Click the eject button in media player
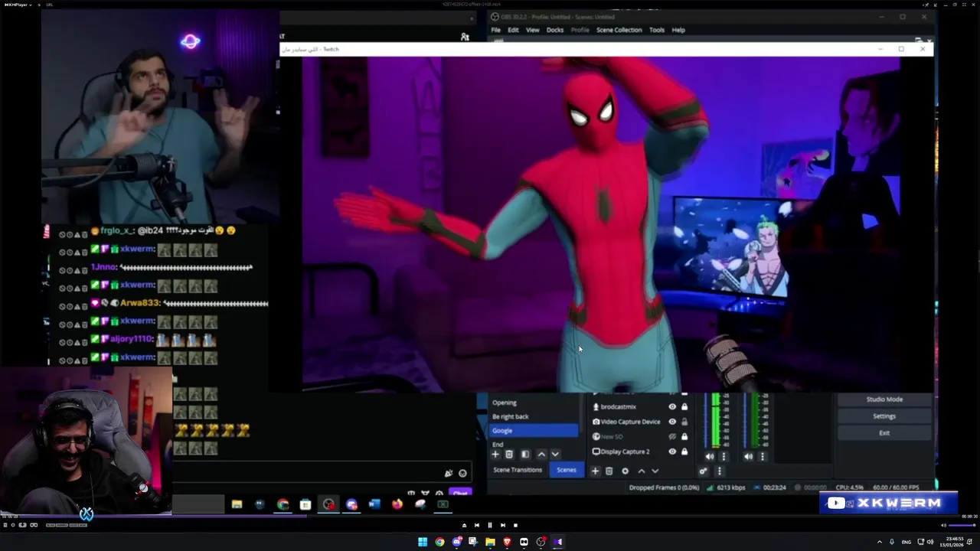 [463, 525]
